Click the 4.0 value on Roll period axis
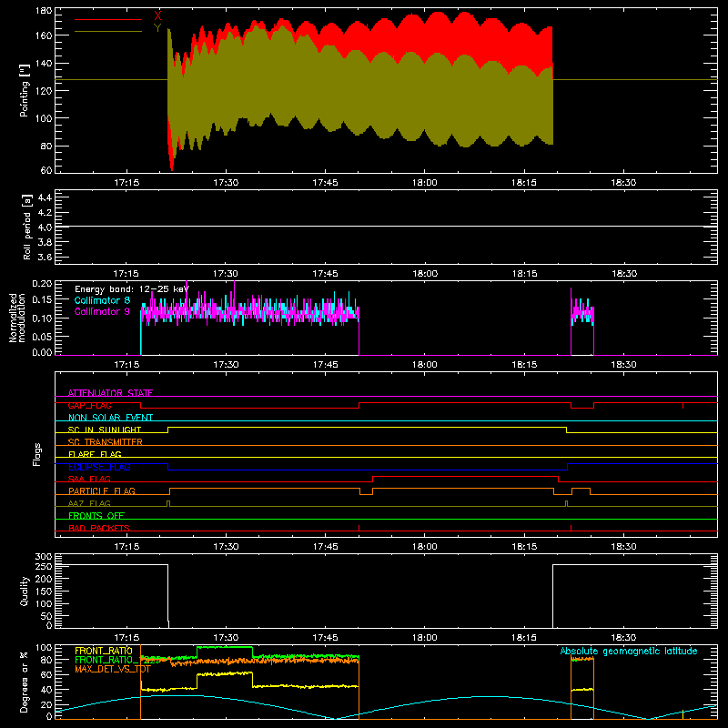Viewport: 728px width, 728px height. [45, 227]
